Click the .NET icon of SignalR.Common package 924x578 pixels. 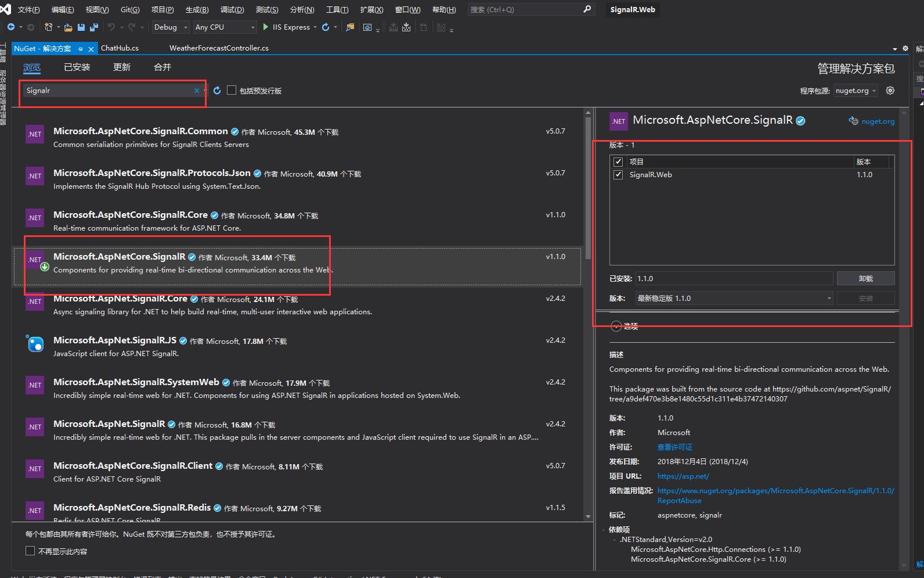(x=35, y=134)
